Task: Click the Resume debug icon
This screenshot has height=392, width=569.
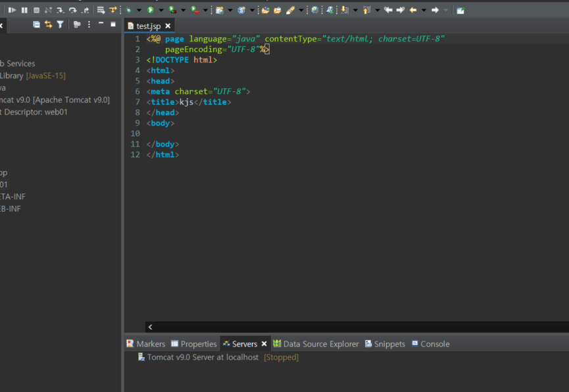Action: [x=12, y=10]
